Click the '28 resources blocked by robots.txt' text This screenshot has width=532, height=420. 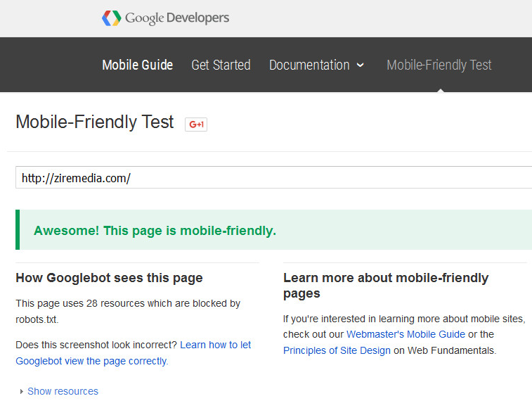point(128,312)
